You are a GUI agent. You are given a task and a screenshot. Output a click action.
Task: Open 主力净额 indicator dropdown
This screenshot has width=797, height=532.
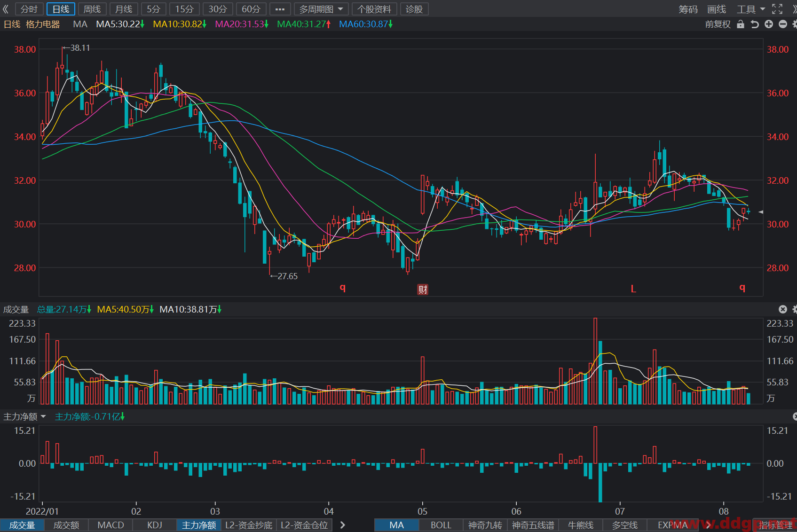24,416
